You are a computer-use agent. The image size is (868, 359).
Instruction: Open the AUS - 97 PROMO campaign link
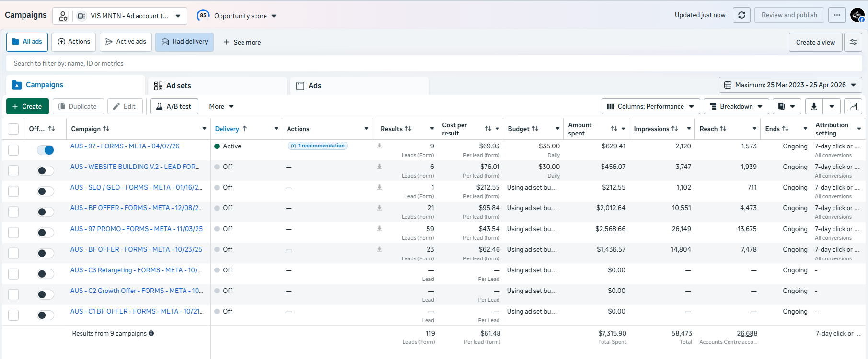point(137,229)
